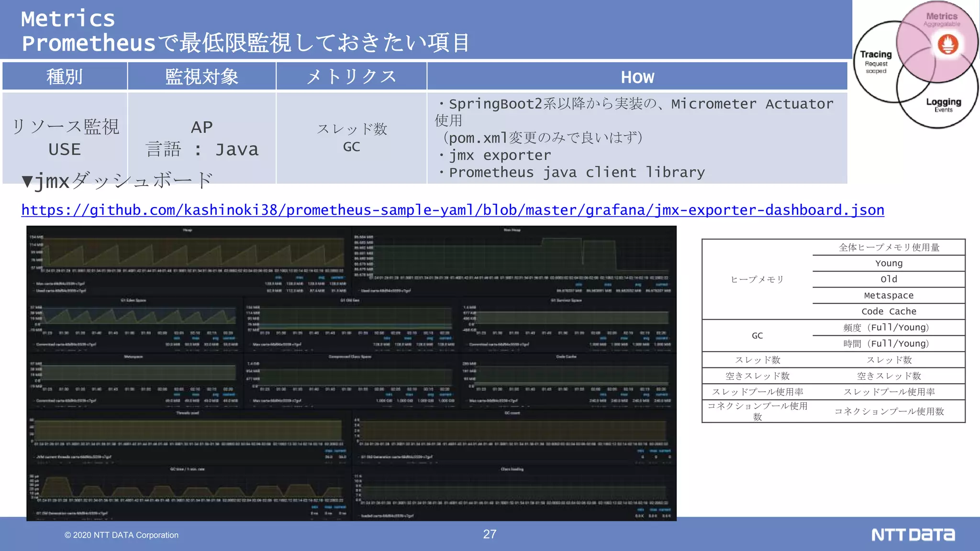Click the Code Cache table cell
The height and width of the screenshot is (551, 980).
click(889, 311)
